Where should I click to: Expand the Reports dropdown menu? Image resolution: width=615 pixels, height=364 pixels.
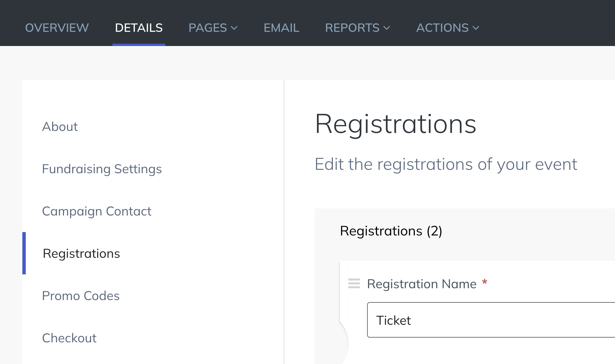[358, 28]
